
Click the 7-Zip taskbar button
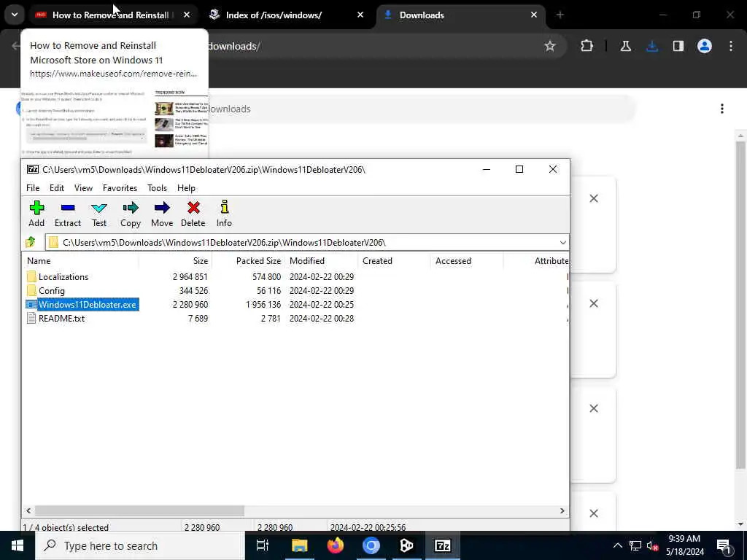point(443,545)
